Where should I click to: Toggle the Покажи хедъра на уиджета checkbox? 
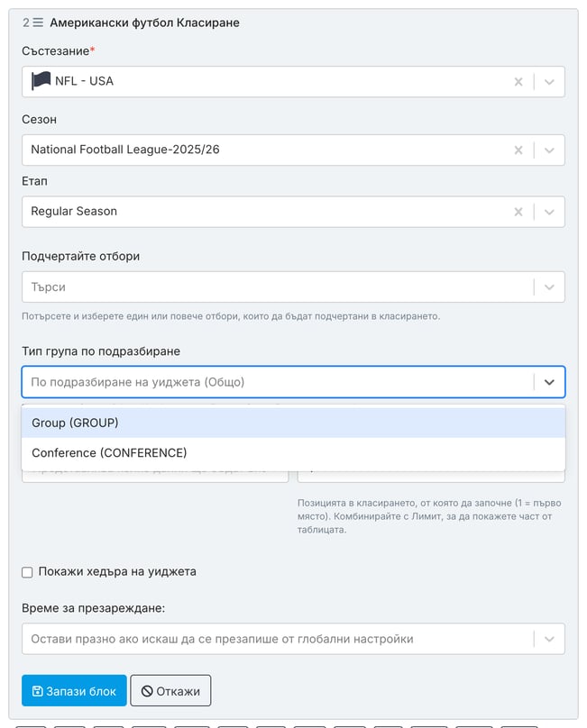click(x=27, y=572)
